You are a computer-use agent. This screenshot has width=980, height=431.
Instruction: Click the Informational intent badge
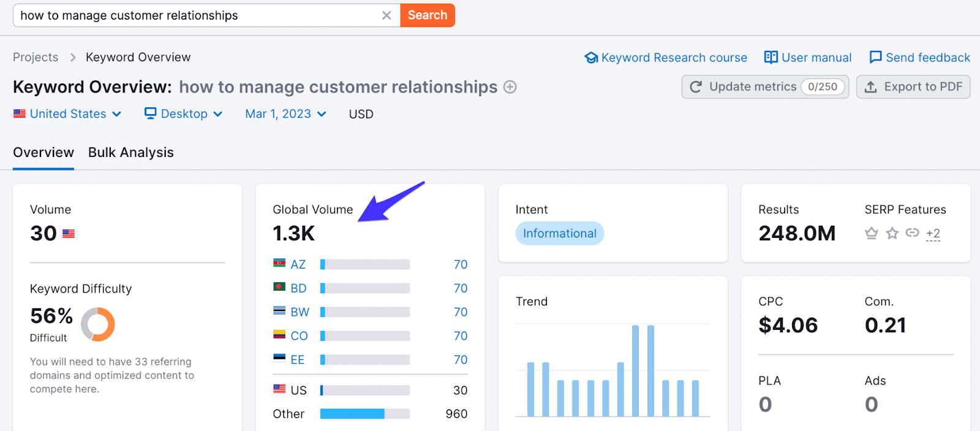[560, 234]
